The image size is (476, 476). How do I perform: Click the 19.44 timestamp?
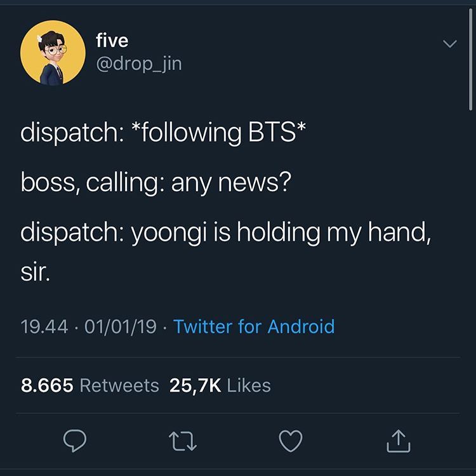tap(44, 327)
